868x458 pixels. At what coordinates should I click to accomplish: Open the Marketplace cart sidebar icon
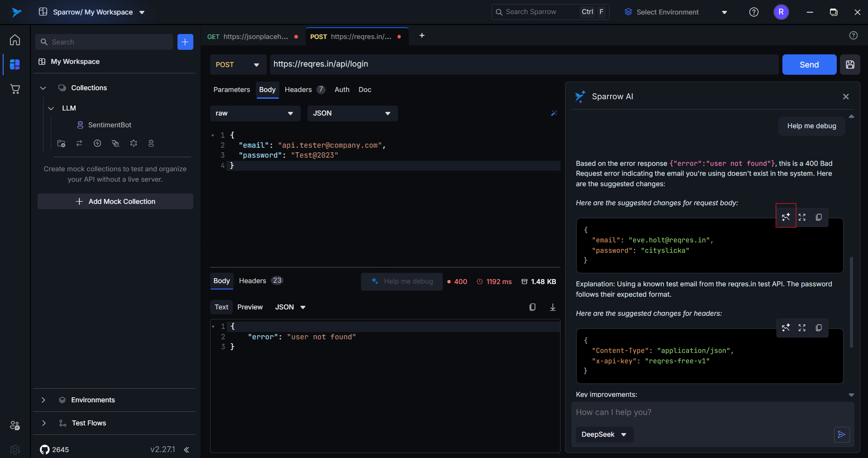[x=15, y=89]
